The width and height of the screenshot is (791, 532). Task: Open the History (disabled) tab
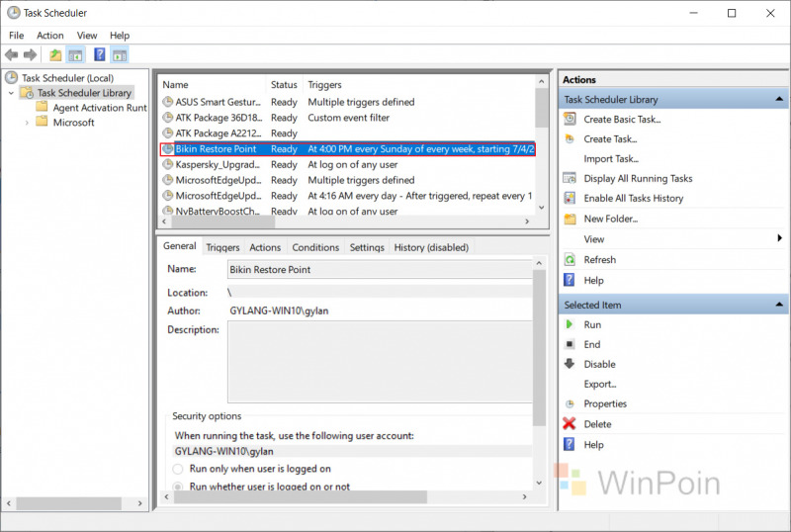click(x=431, y=247)
